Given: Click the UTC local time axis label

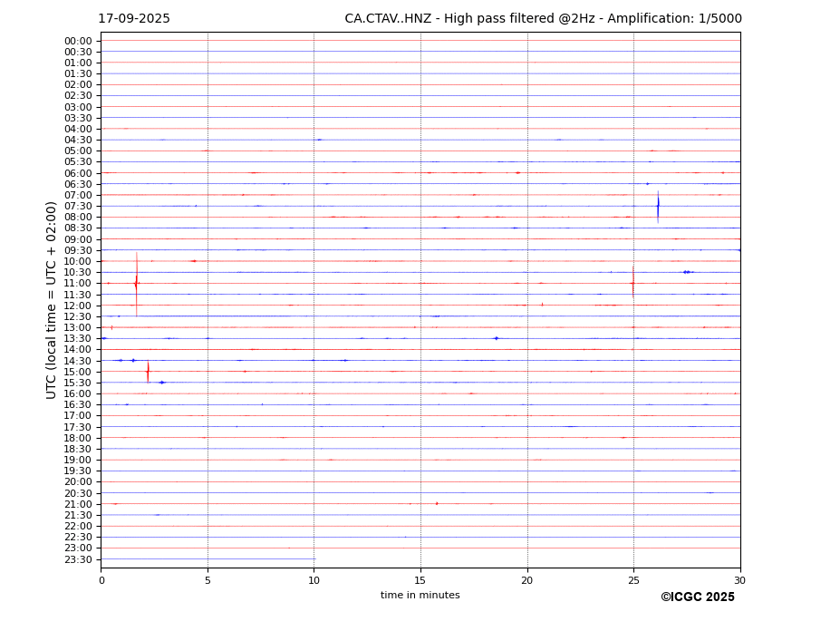Looking at the screenshot, I should (51, 300).
